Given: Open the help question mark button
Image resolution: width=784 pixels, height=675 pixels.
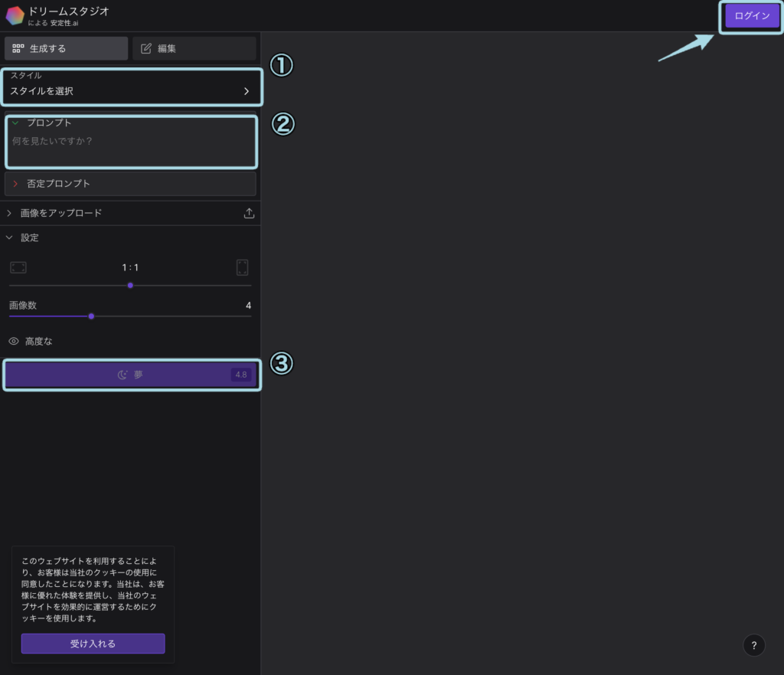Looking at the screenshot, I should coord(753,645).
